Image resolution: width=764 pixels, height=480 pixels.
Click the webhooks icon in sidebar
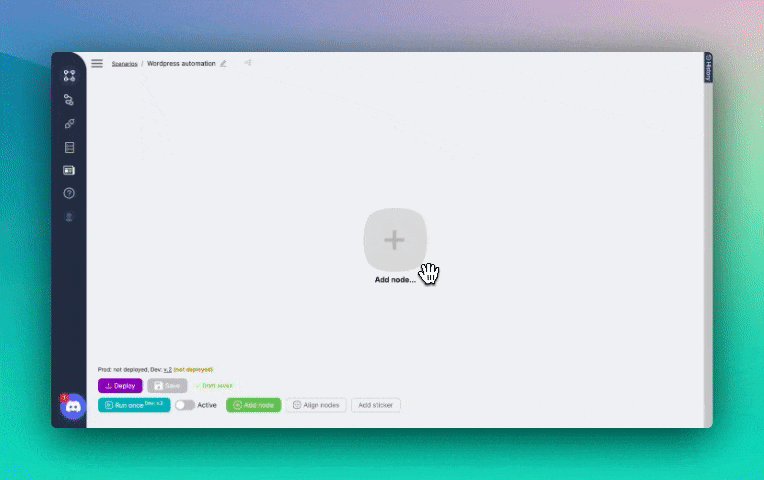pos(69,100)
